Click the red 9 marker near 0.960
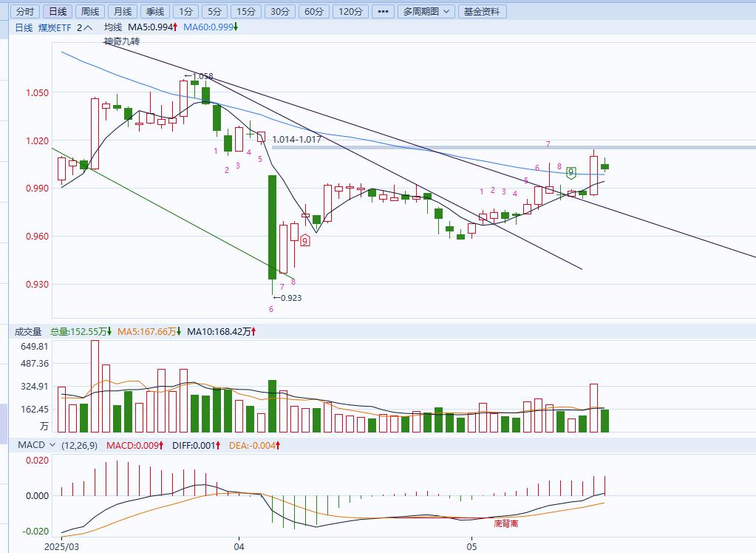 coord(304,240)
